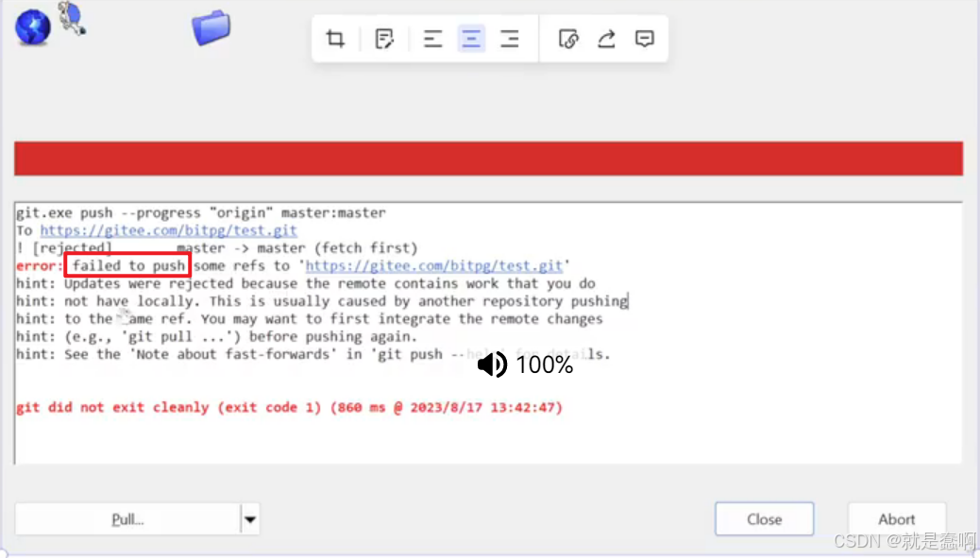Click the Close button
Image resolution: width=980 pixels, height=558 pixels.
[x=765, y=518]
